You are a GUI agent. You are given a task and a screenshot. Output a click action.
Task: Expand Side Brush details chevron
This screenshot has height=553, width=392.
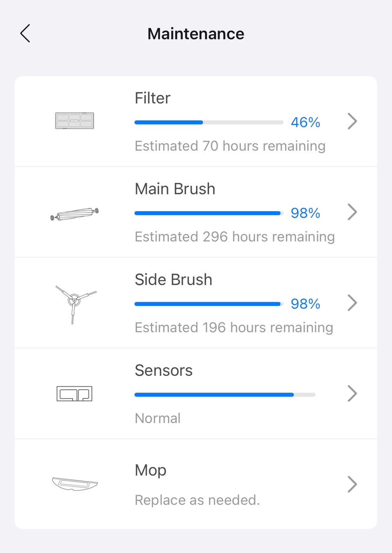(x=352, y=303)
